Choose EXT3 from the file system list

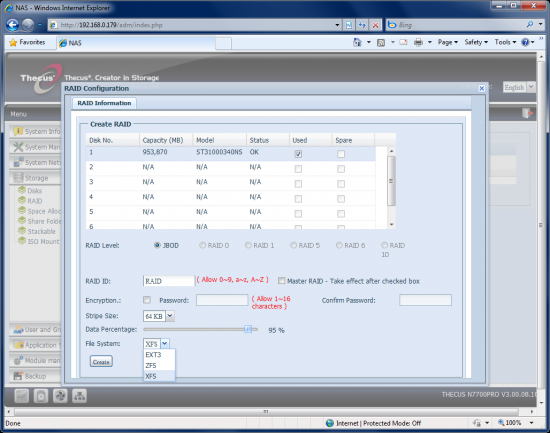point(159,355)
